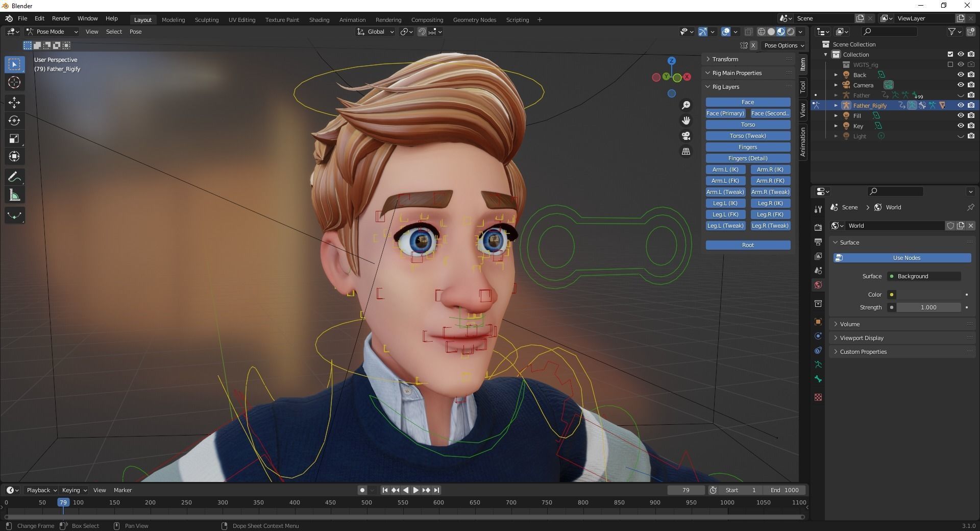Open the Render menu
Image resolution: width=980 pixels, height=531 pixels.
click(x=61, y=18)
